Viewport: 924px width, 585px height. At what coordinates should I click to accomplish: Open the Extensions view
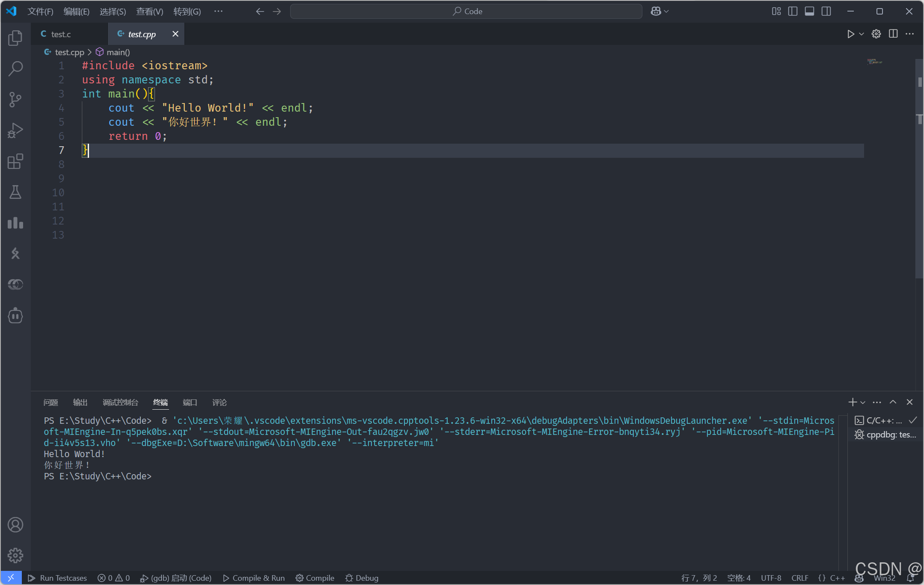(15, 161)
